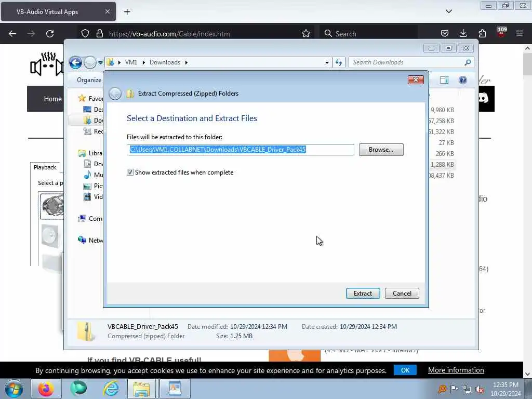Click Home in VB-Audio site navigation
Viewport: 532px width, 399px height.
click(52, 99)
